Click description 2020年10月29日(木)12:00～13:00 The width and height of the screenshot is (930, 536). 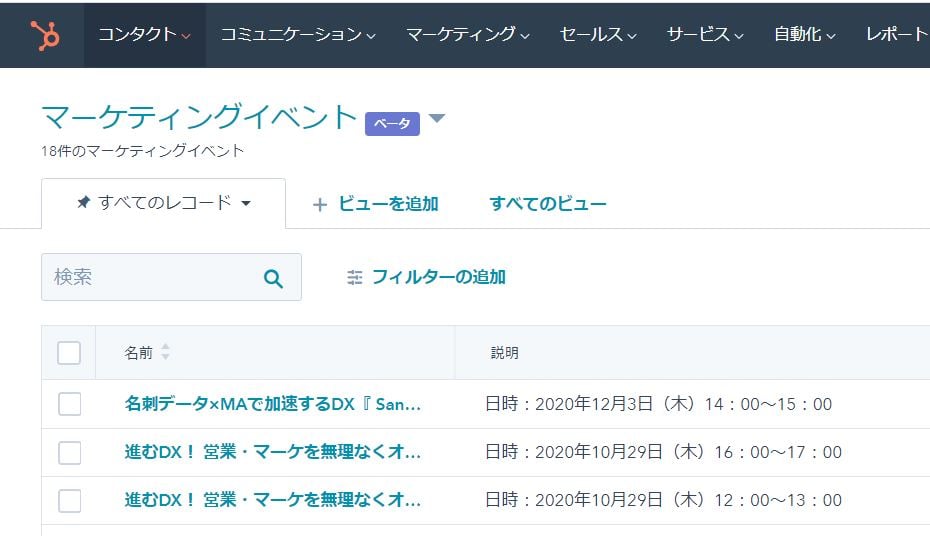[663, 500]
